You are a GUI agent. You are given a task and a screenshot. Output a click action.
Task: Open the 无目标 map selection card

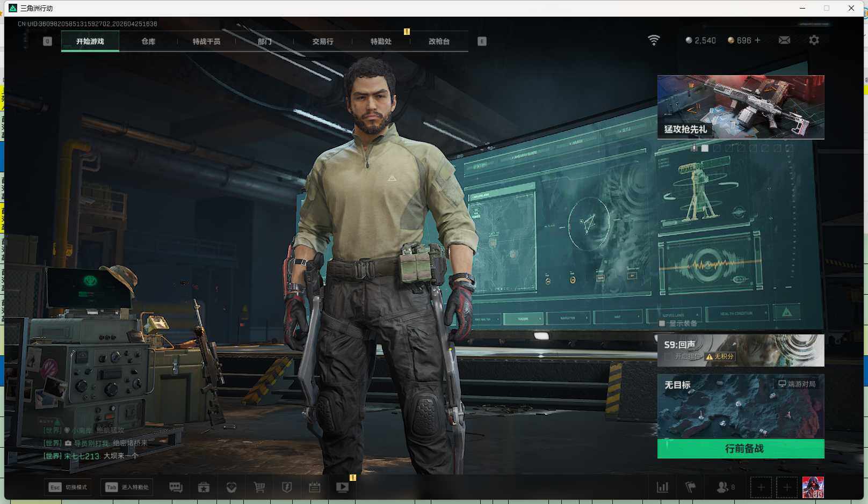pyautogui.click(x=741, y=407)
